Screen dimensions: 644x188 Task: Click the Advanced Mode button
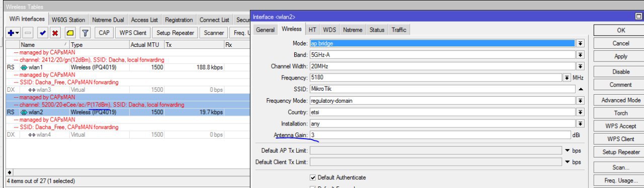[x=621, y=100]
